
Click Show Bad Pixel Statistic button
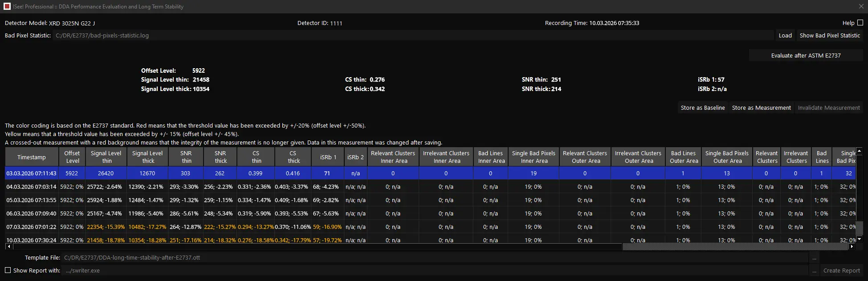(829, 35)
